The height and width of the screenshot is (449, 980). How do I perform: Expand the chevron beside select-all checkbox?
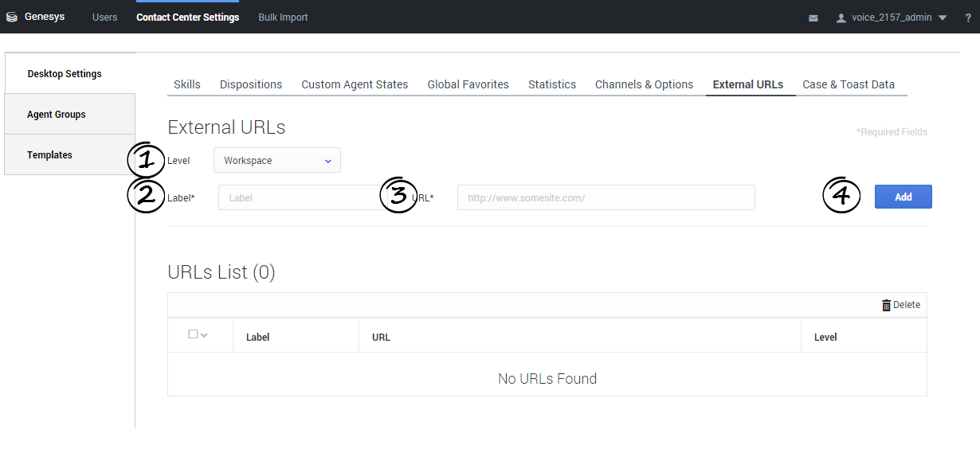coord(205,335)
